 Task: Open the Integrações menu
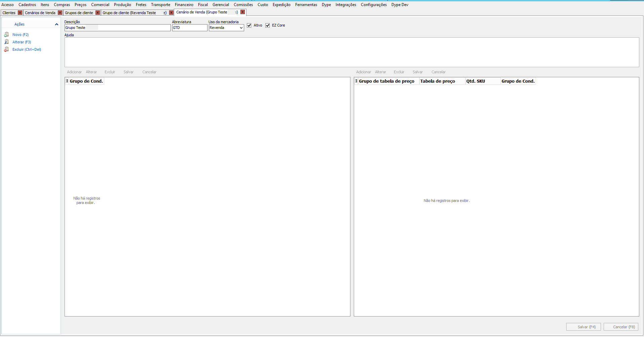(x=346, y=5)
